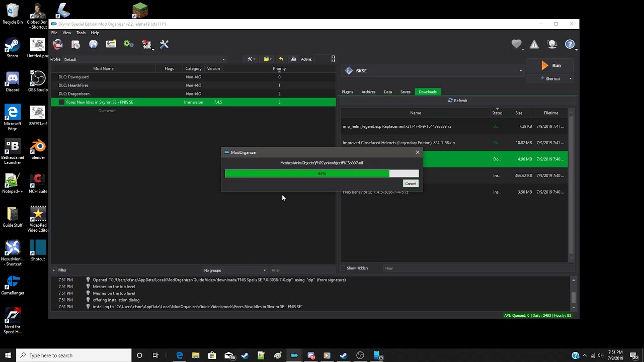This screenshot has height=362, width=644.
Task: Open the Profiles ID card icon
Action: [x=111, y=44]
